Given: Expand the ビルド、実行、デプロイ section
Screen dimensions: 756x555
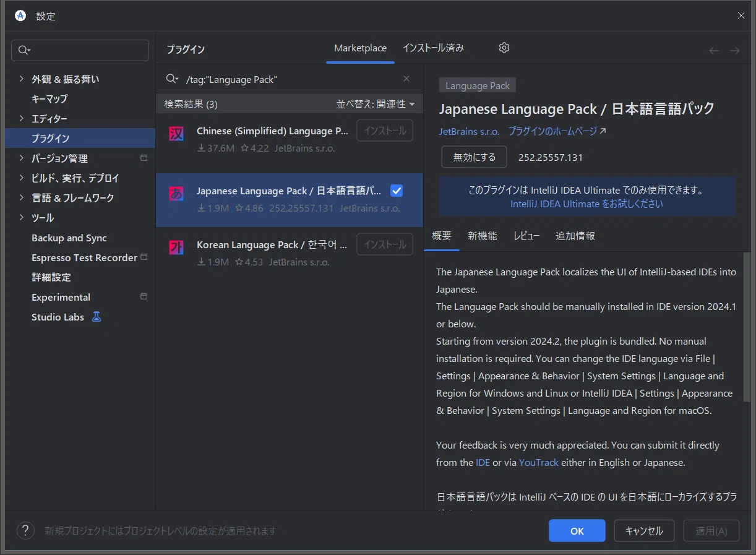Looking at the screenshot, I should click(21, 178).
